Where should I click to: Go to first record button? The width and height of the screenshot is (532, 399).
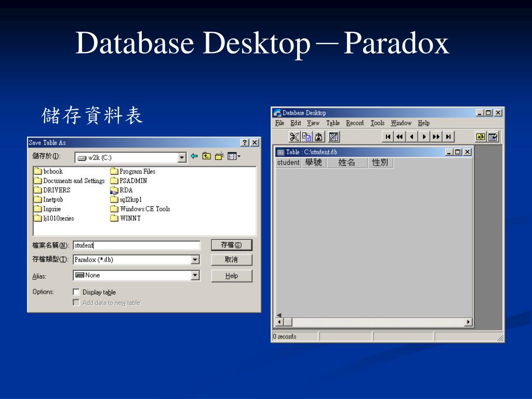[388, 137]
